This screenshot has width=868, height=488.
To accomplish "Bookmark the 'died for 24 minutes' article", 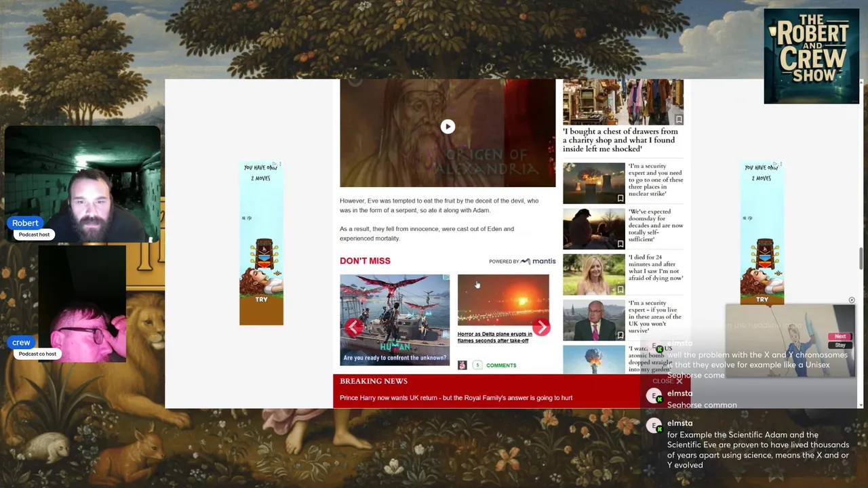I will [620, 289].
